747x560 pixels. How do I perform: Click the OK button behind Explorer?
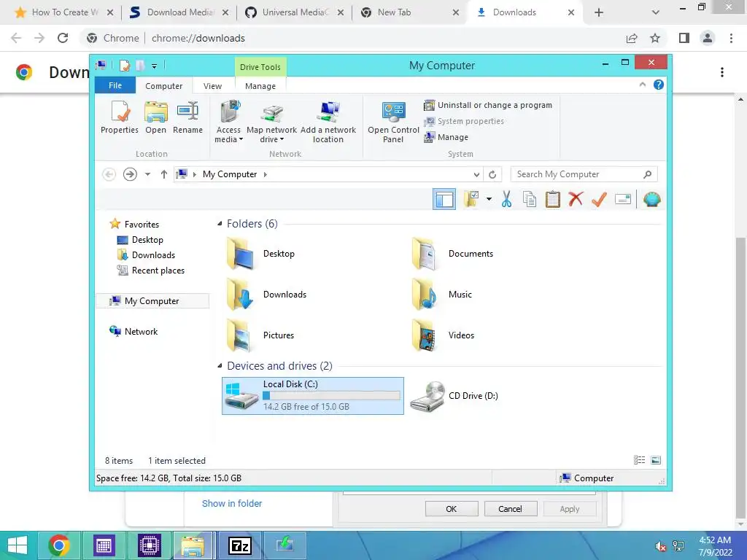(x=451, y=509)
